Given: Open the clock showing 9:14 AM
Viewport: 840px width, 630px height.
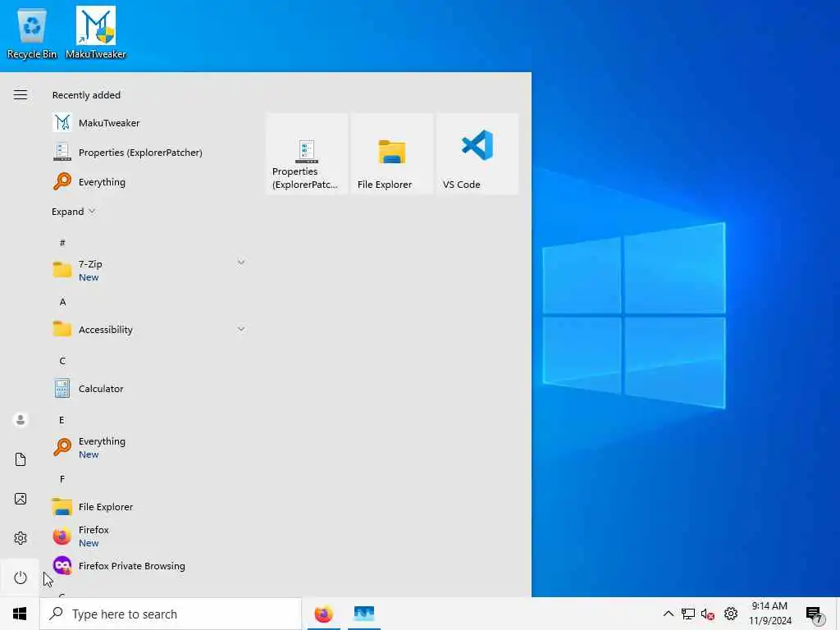Looking at the screenshot, I should (769, 614).
